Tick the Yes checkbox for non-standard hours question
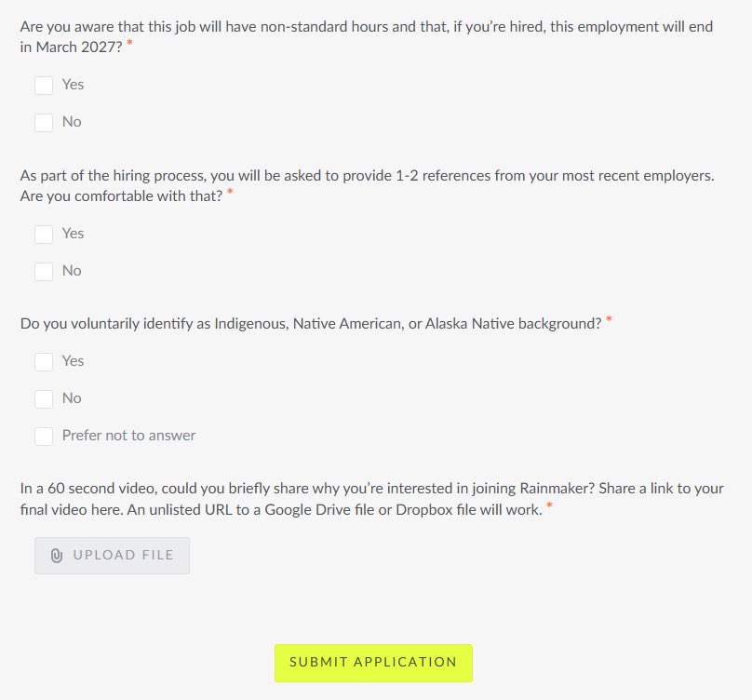The height and width of the screenshot is (700, 752). click(x=44, y=86)
